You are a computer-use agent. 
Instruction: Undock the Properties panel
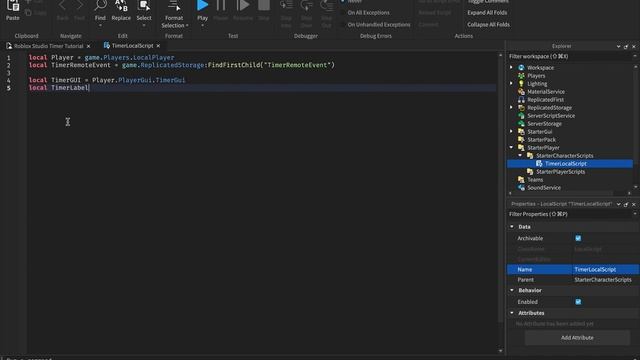pyautogui.click(x=626, y=204)
